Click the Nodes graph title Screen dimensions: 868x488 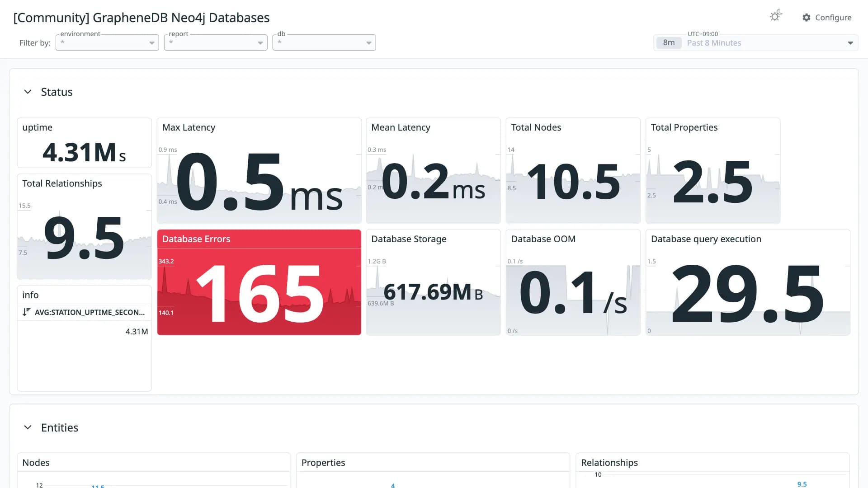click(x=36, y=463)
